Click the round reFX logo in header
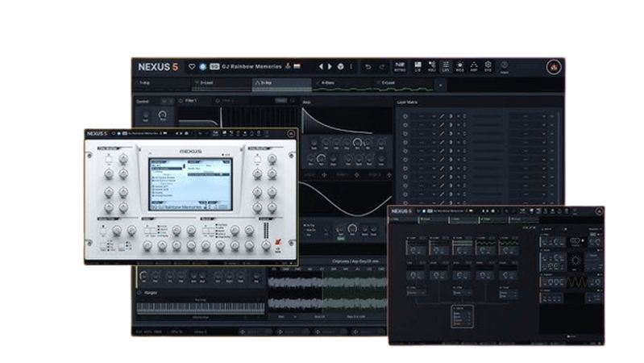Image resolution: width=644 pixels, height=363 pixels. click(554, 67)
